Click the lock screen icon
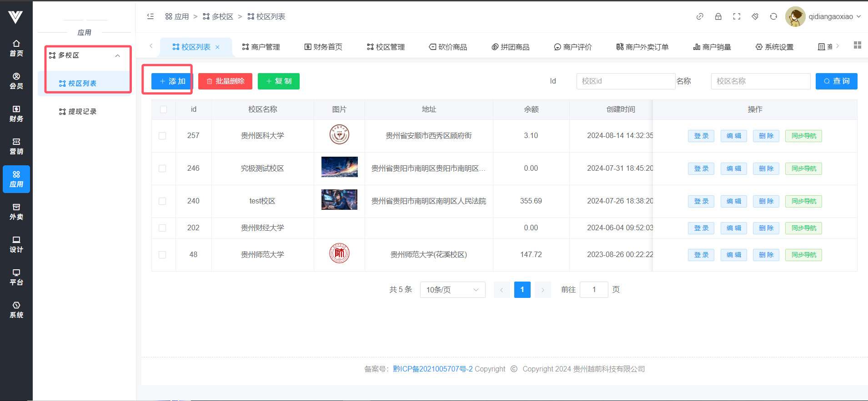Viewport: 868px width, 401px height. pos(718,16)
